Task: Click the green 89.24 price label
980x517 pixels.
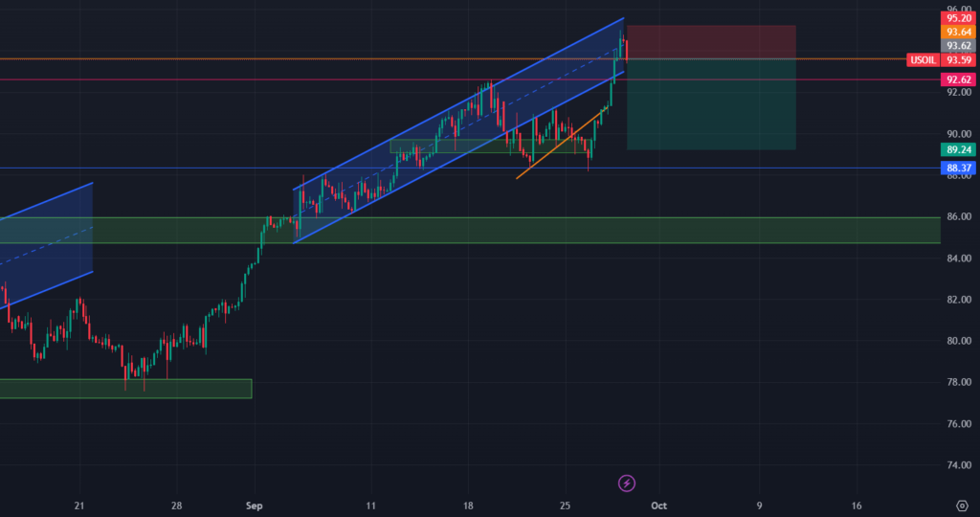Action: pos(958,149)
